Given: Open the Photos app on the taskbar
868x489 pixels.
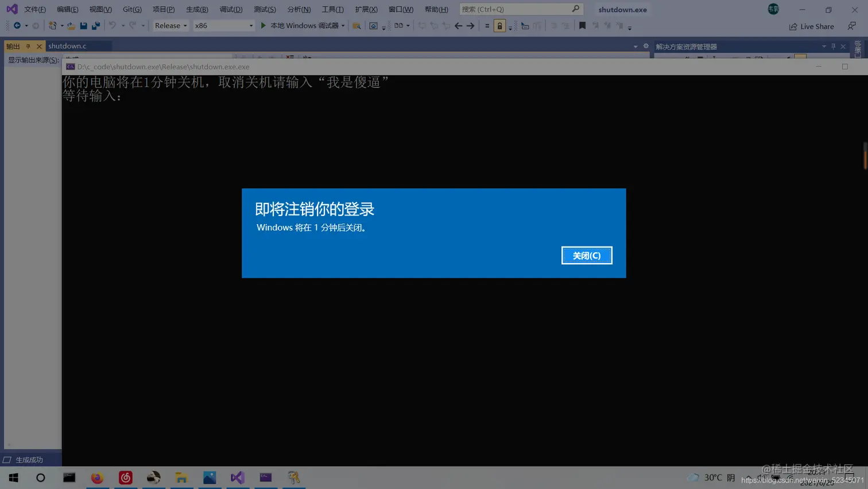Looking at the screenshot, I should click(210, 478).
